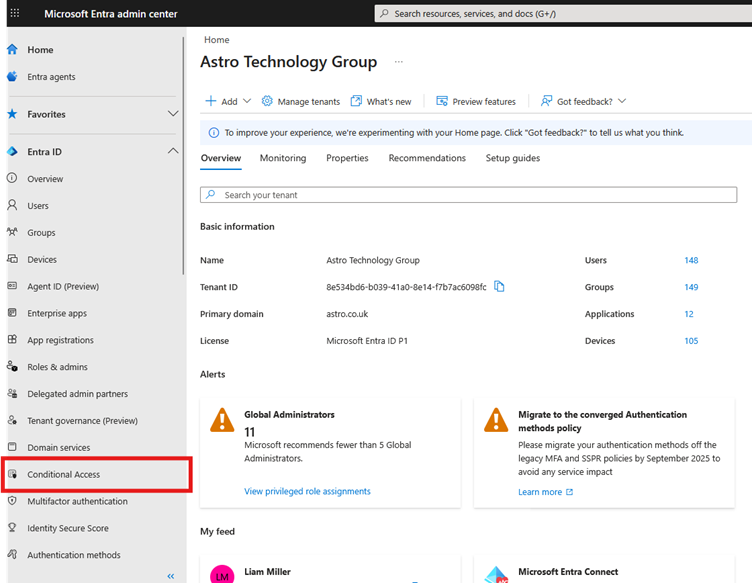This screenshot has height=583, width=752.
Task: Expand the Favorites section chevron
Action: (x=173, y=114)
